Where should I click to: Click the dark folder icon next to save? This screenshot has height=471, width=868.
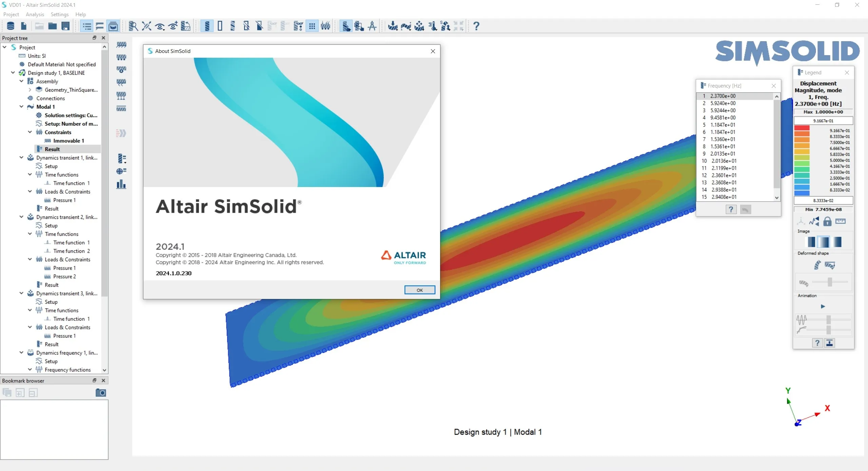tap(52, 26)
